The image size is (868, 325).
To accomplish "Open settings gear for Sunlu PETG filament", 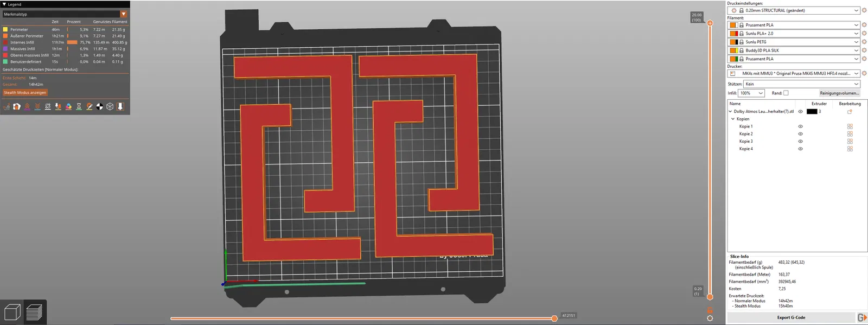I will tap(864, 42).
